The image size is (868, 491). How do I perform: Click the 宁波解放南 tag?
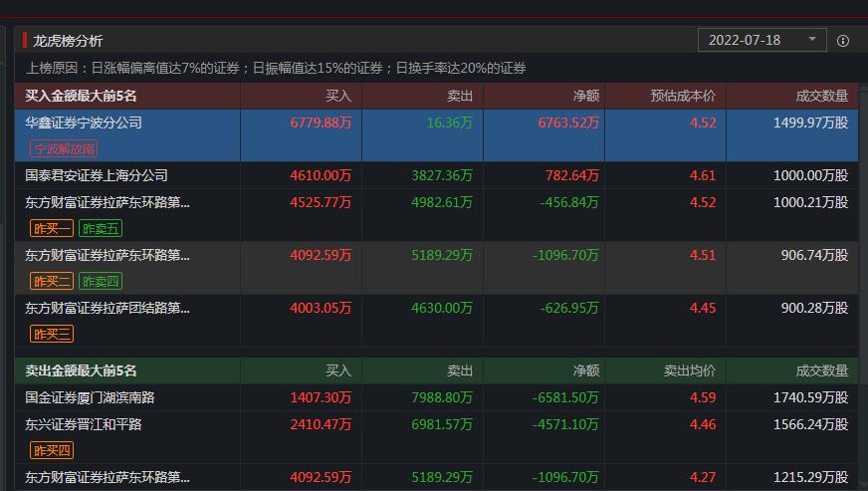click(64, 149)
